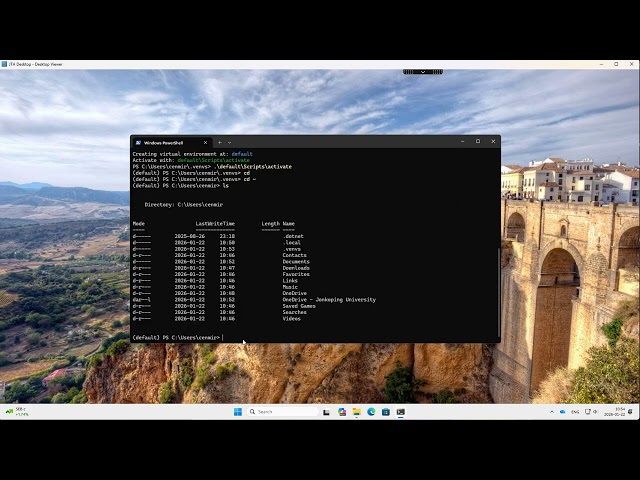Click the 'LastWriteTime' column header
640x480 pixels.
coord(215,224)
